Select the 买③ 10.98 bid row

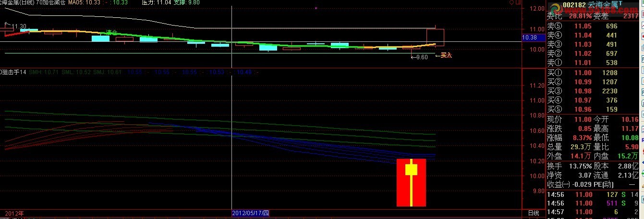click(593, 91)
